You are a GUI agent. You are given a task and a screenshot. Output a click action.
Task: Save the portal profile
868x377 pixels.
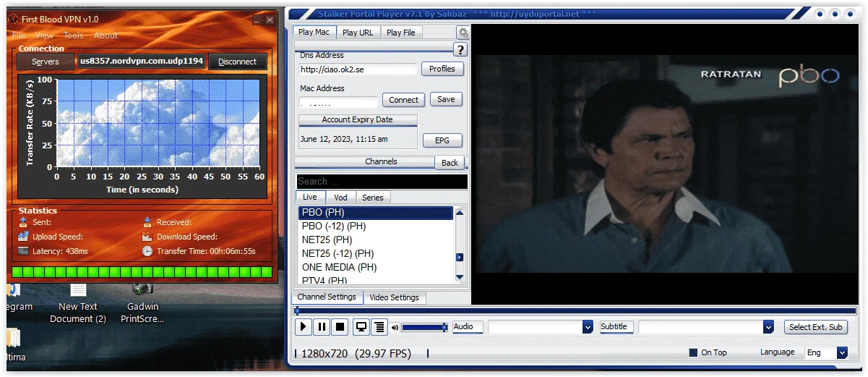[446, 99]
